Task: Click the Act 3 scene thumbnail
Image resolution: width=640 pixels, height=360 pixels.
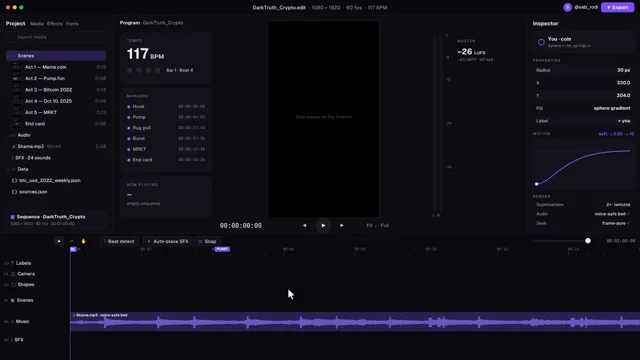Action: tap(17, 90)
